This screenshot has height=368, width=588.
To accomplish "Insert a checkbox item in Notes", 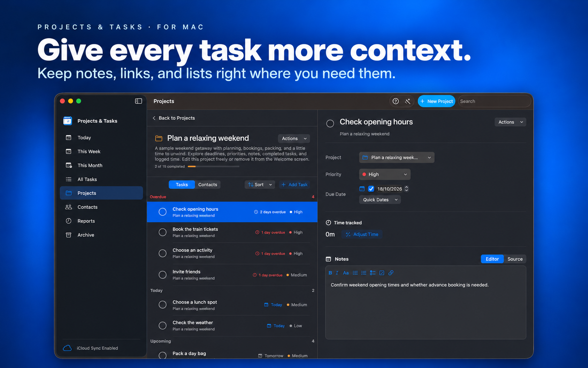I will click(382, 273).
